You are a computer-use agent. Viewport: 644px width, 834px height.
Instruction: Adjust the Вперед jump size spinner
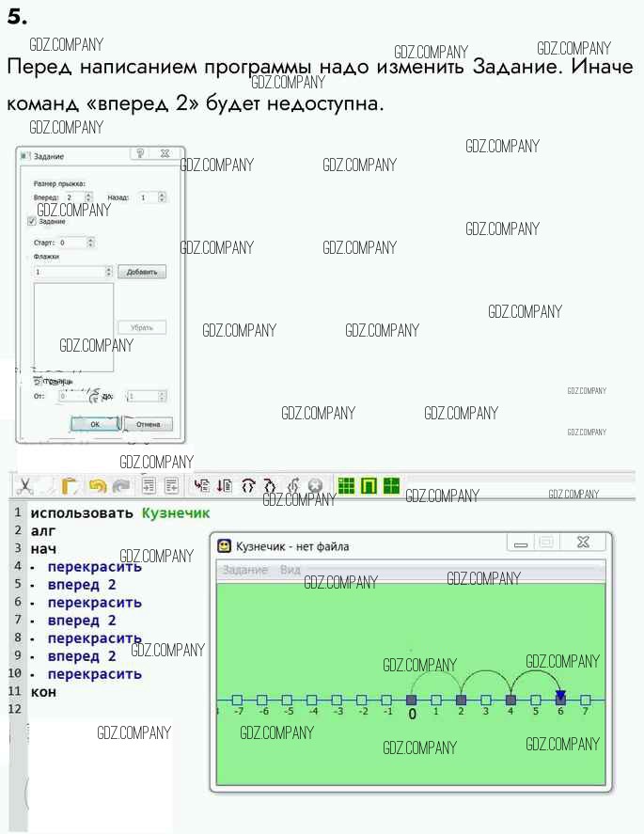[88, 197]
